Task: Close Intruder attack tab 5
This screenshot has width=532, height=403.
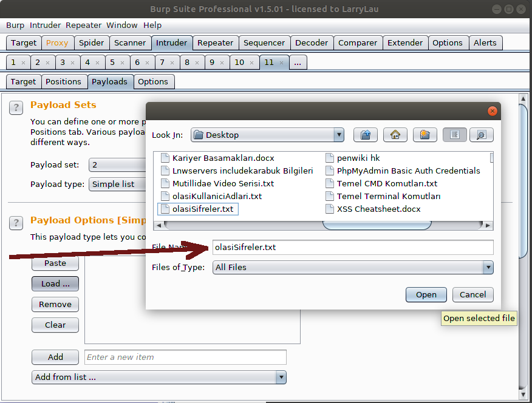Action: (x=123, y=63)
